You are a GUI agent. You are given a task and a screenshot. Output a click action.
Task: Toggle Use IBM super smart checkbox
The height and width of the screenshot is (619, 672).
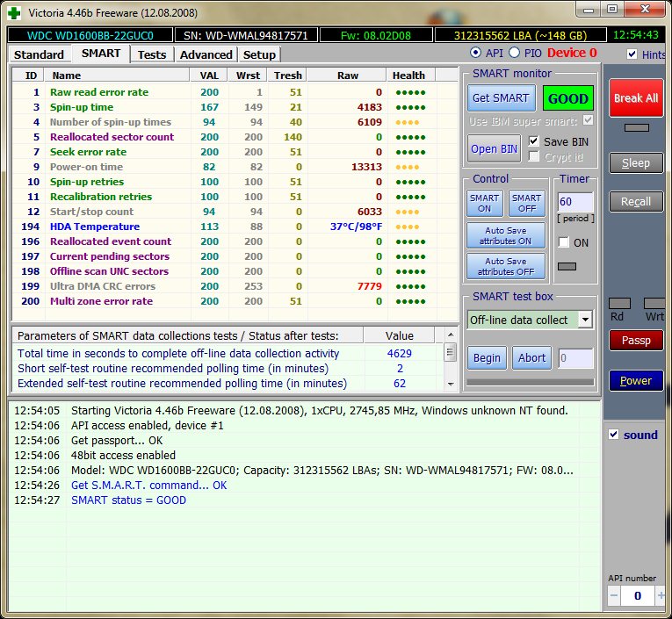(588, 120)
